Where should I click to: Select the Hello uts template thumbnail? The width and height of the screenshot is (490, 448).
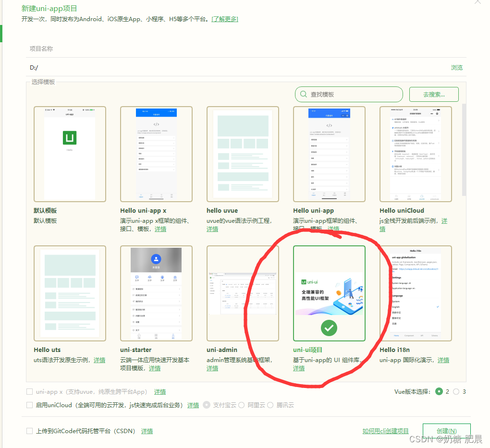click(x=70, y=293)
